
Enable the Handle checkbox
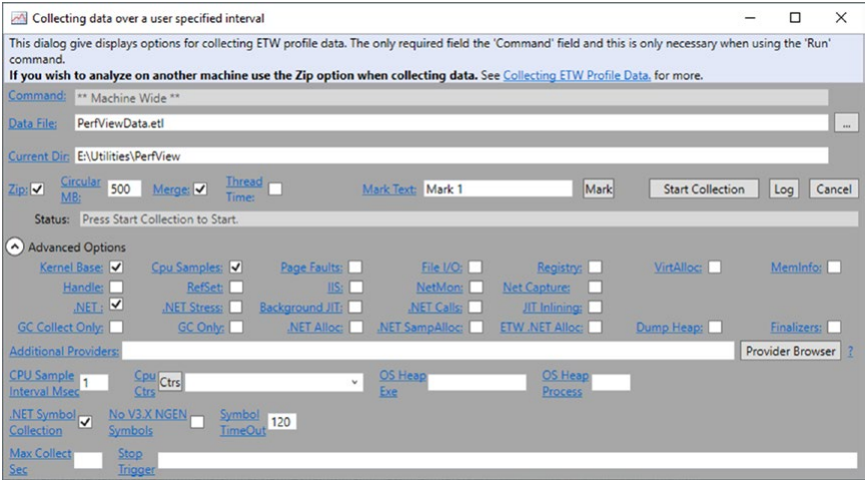(116, 287)
